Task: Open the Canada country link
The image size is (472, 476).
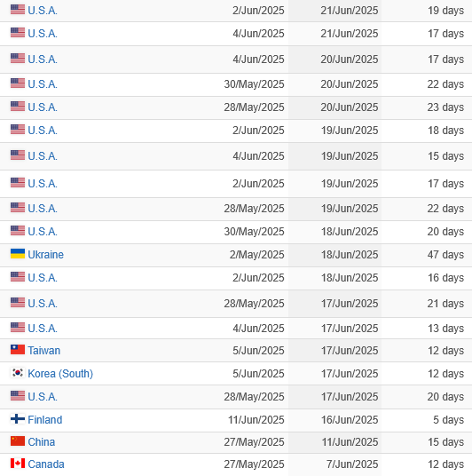Action: tap(46, 464)
